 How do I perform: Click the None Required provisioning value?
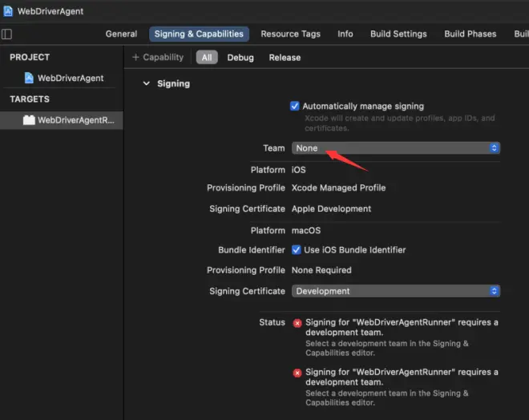pyautogui.click(x=321, y=270)
